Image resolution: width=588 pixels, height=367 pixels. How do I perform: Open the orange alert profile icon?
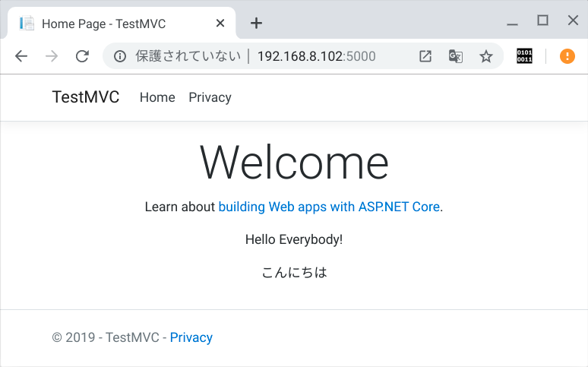coord(567,56)
